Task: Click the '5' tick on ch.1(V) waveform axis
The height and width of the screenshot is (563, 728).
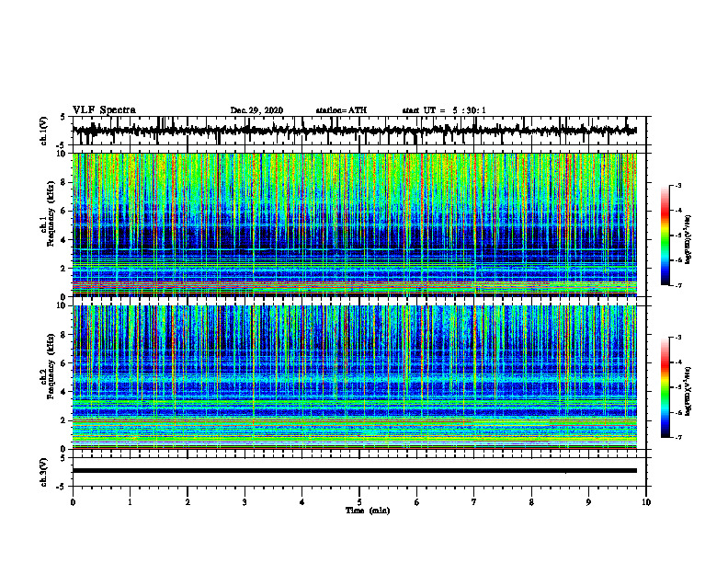Action: 63,117
